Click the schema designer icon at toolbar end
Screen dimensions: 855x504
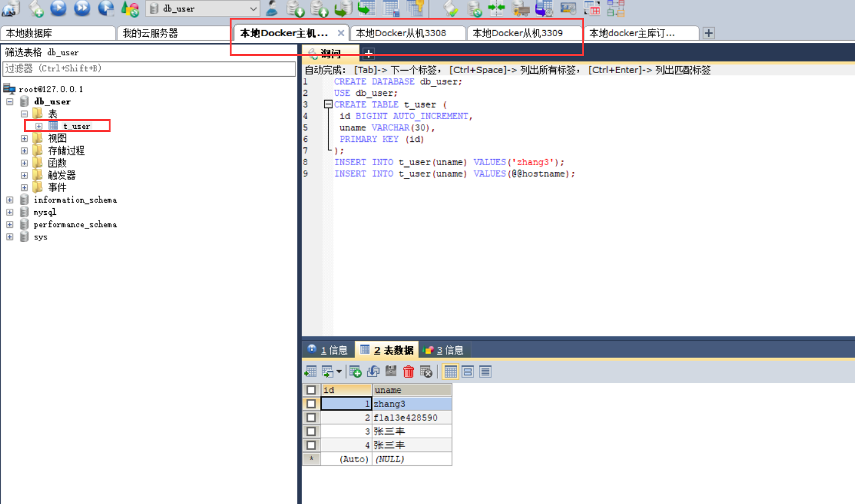point(615,8)
